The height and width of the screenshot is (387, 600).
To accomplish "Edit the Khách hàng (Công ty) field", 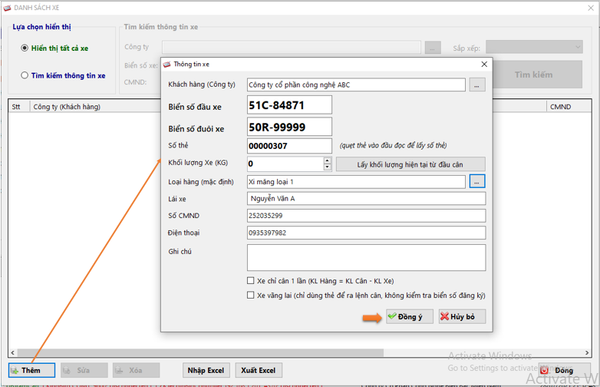I will tap(356, 85).
